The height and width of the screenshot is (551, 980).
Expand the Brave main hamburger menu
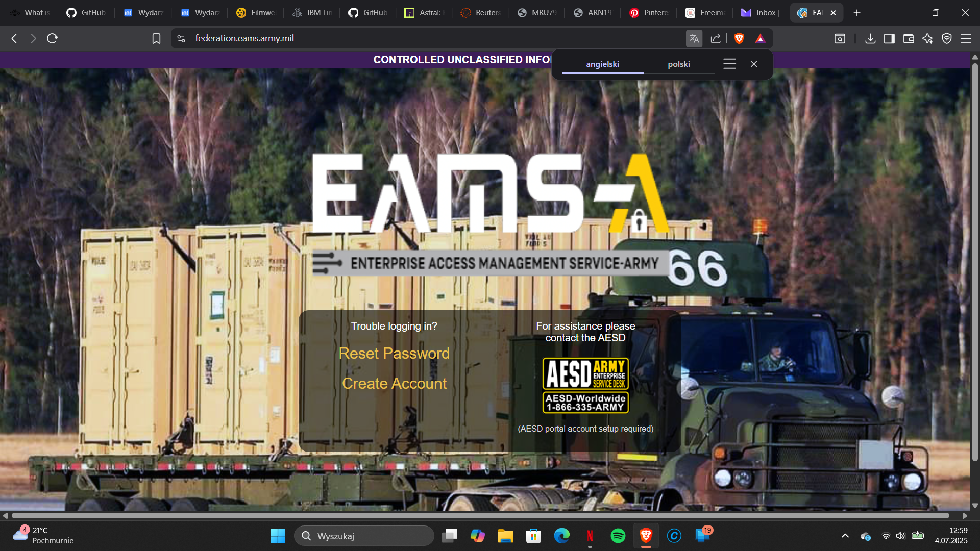(x=966, y=38)
